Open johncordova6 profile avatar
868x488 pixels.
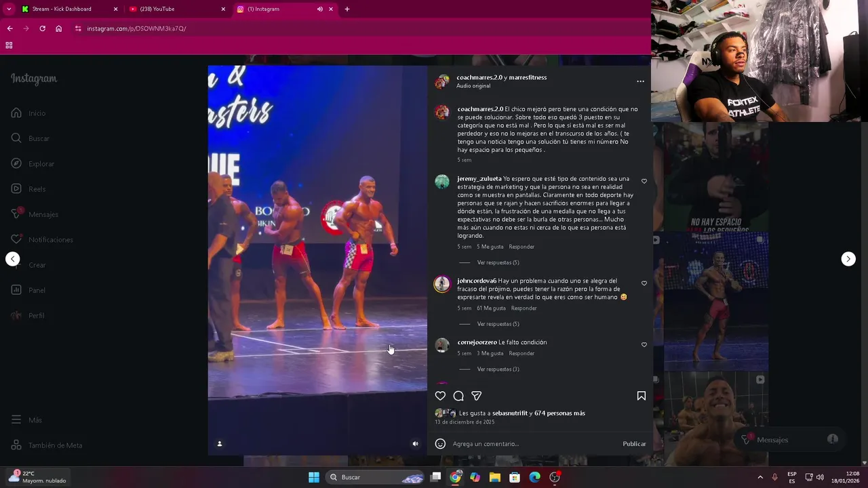(442, 284)
